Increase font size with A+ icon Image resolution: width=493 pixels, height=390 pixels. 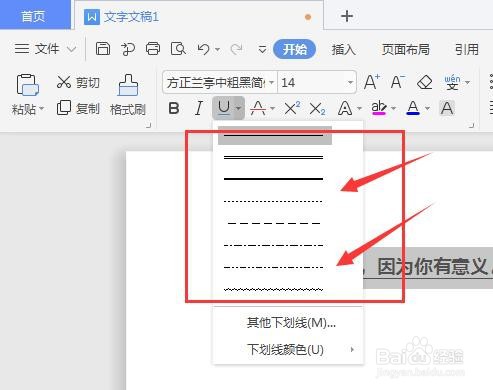tap(372, 82)
